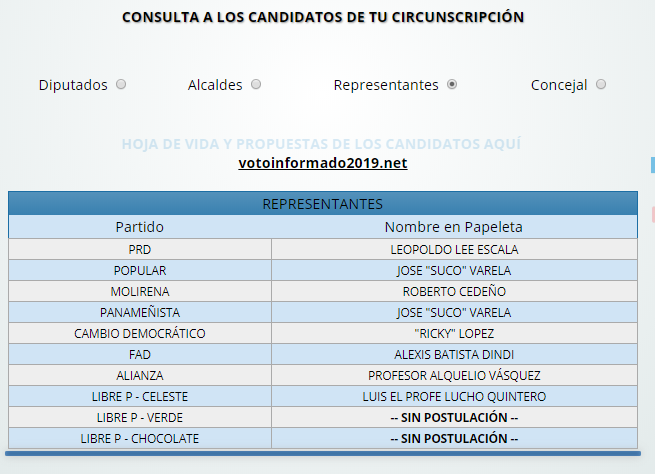Select candidate LEOPOLDO LEE ESCALA
Viewport: 655px width, 474px height.
click(454, 249)
